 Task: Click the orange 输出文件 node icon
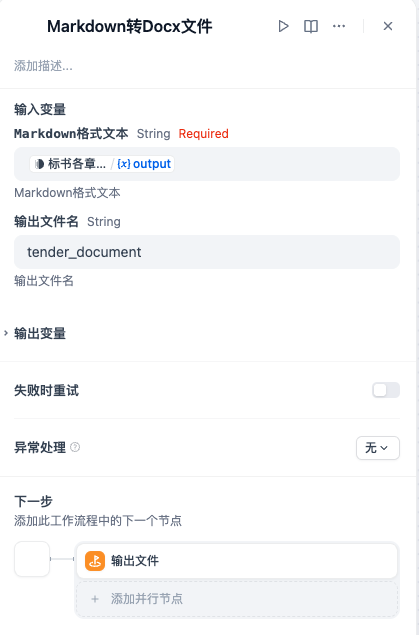95,561
